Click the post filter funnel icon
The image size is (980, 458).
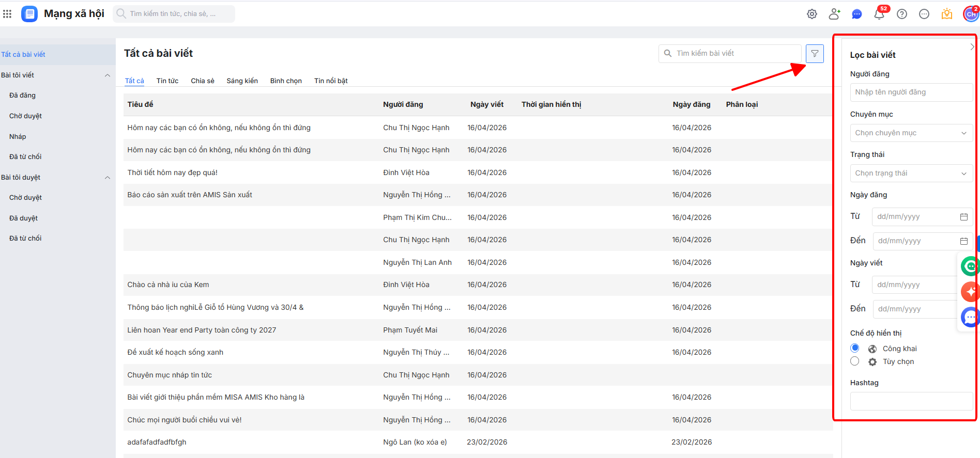click(815, 54)
